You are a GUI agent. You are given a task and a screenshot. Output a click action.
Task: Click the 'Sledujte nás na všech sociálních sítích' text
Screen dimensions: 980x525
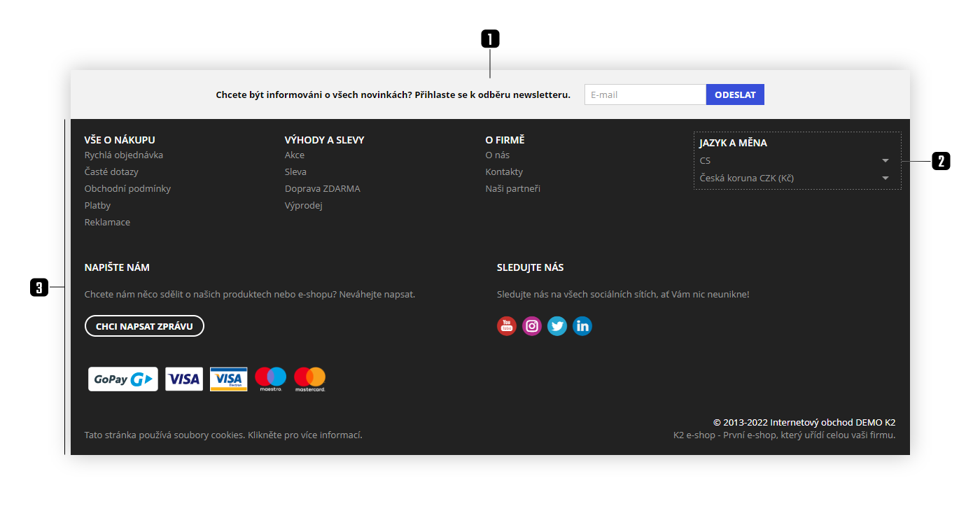pyautogui.click(x=623, y=295)
